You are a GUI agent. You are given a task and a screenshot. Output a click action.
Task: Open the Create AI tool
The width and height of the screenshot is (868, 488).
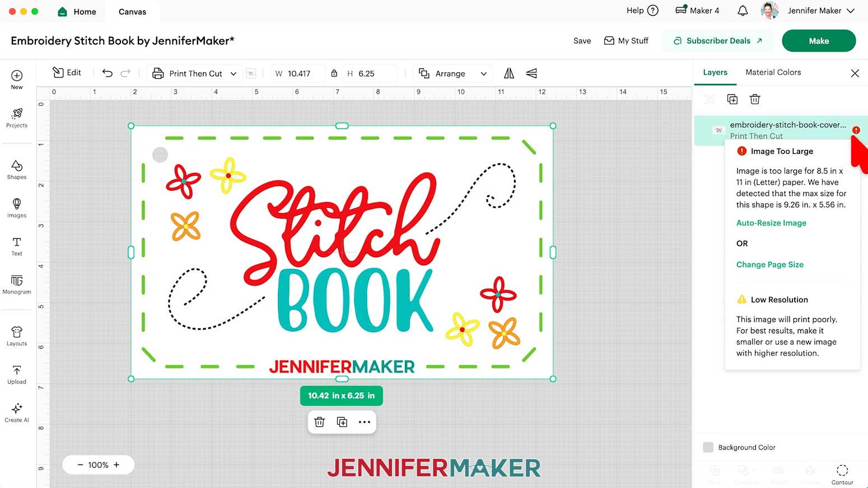click(x=17, y=412)
